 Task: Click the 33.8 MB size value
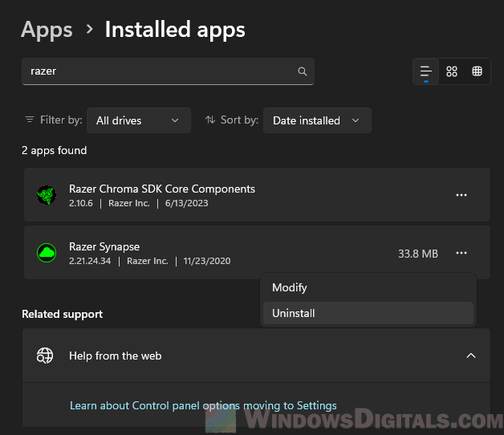pyautogui.click(x=418, y=254)
